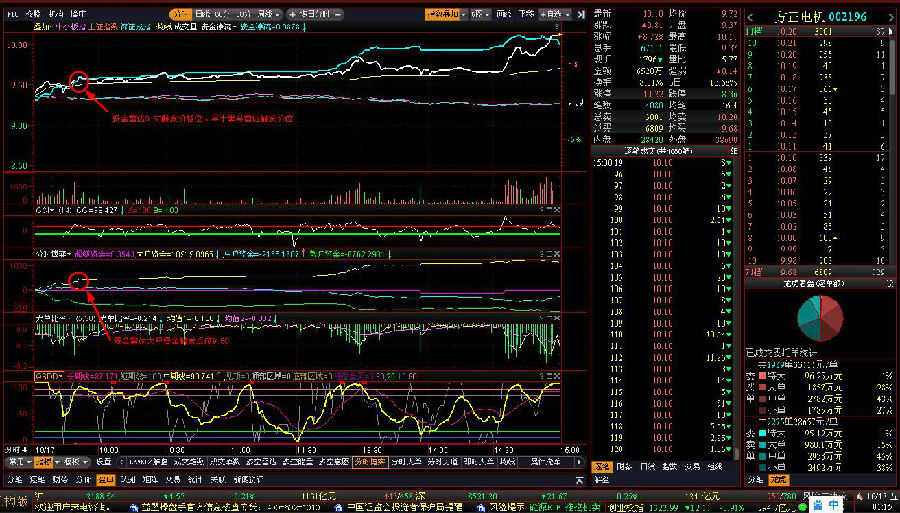Select the orange highlighted tab below the tick list
The height and width of the screenshot is (513, 900).
coord(601,466)
